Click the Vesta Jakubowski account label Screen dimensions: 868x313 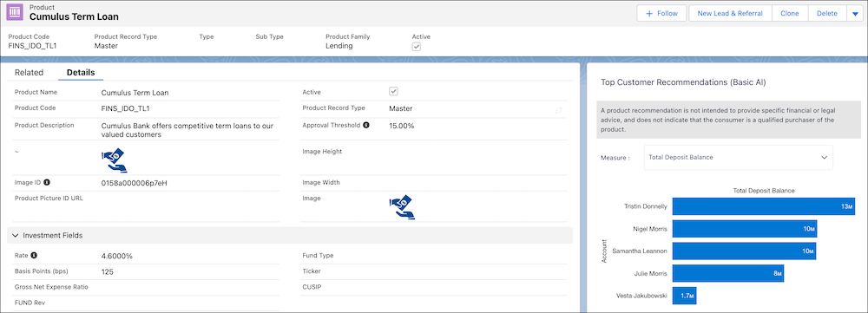click(x=641, y=296)
